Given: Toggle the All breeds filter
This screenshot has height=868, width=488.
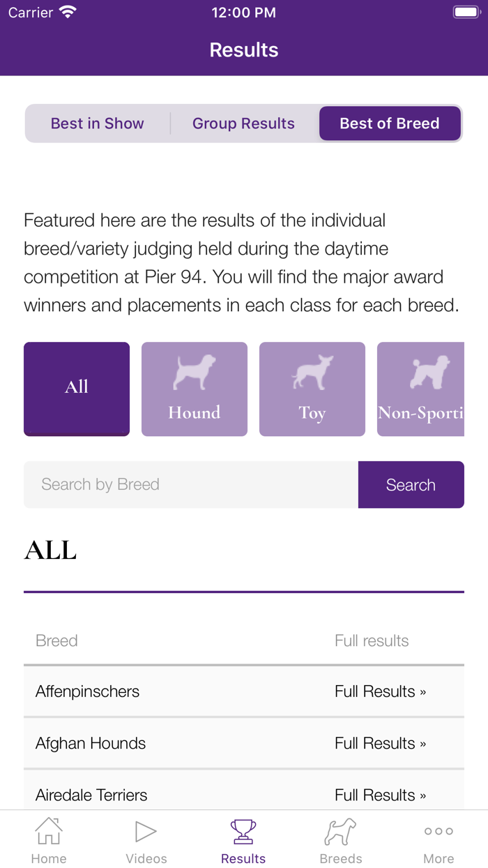Looking at the screenshot, I should point(77,389).
